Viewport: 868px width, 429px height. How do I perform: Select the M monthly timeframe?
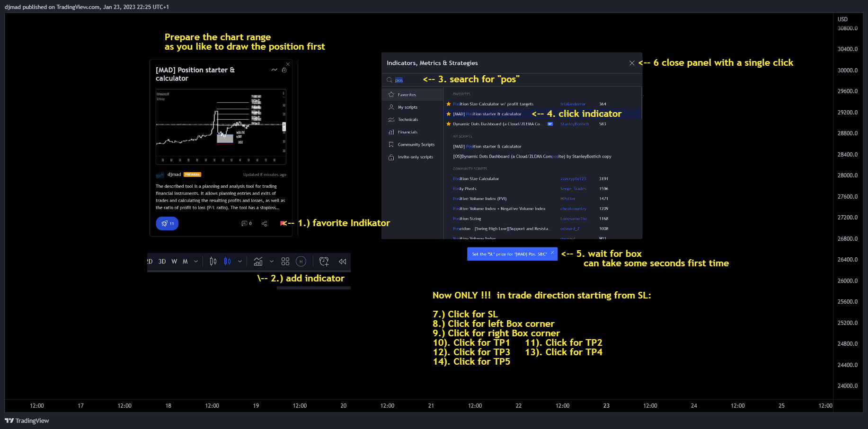185,262
